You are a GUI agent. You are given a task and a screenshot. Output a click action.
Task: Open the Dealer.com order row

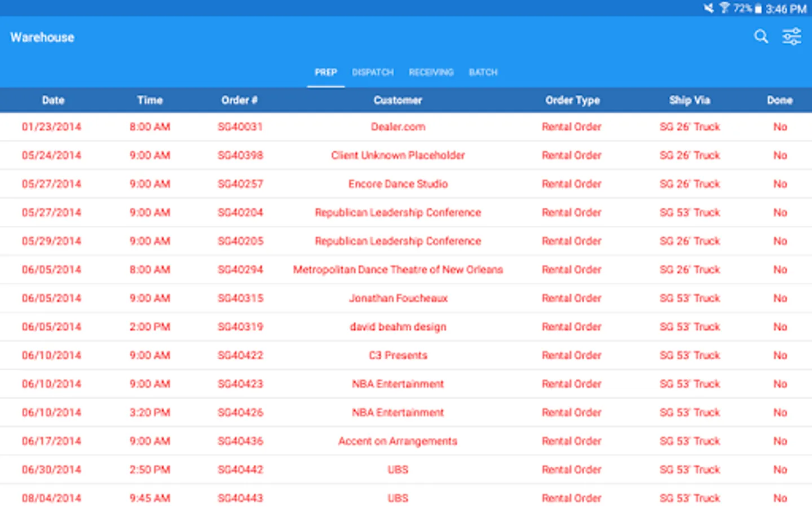(x=398, y=126)
